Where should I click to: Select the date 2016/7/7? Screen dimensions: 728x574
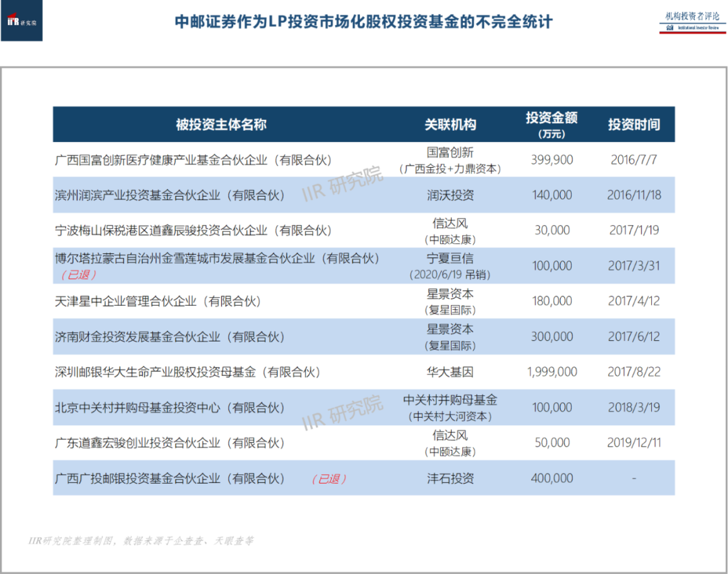[634, 160]
